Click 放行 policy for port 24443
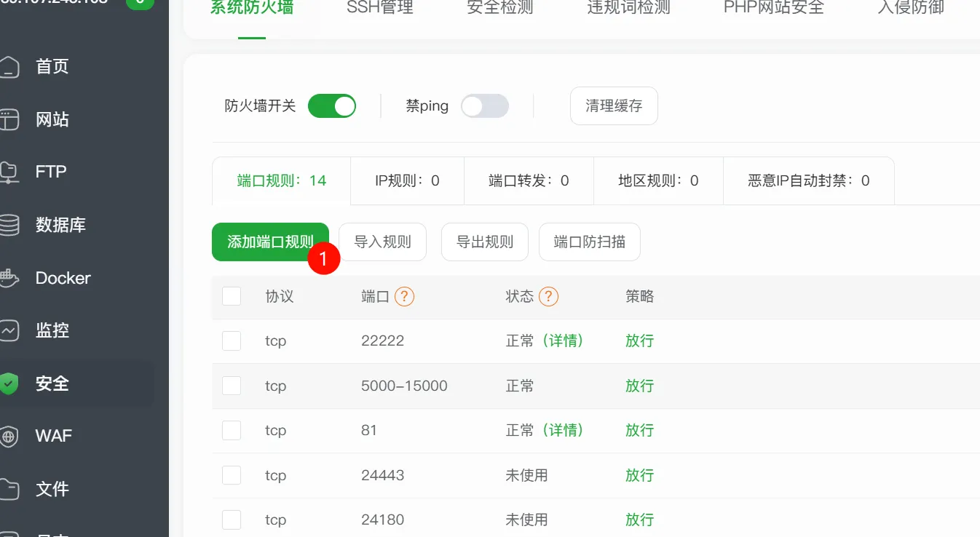The image size is (980, 537). [639, 476]
